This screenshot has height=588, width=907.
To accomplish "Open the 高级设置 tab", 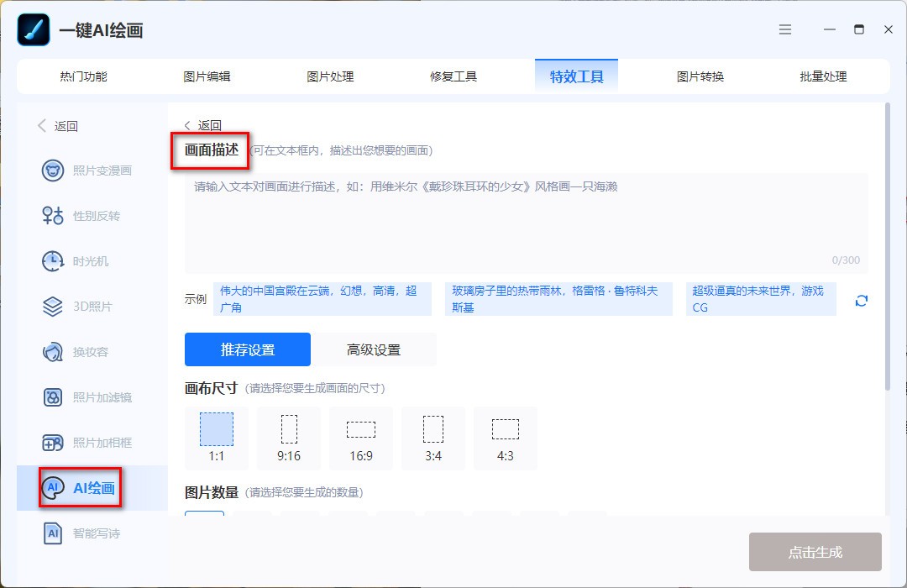I will [x=373, y=349].
